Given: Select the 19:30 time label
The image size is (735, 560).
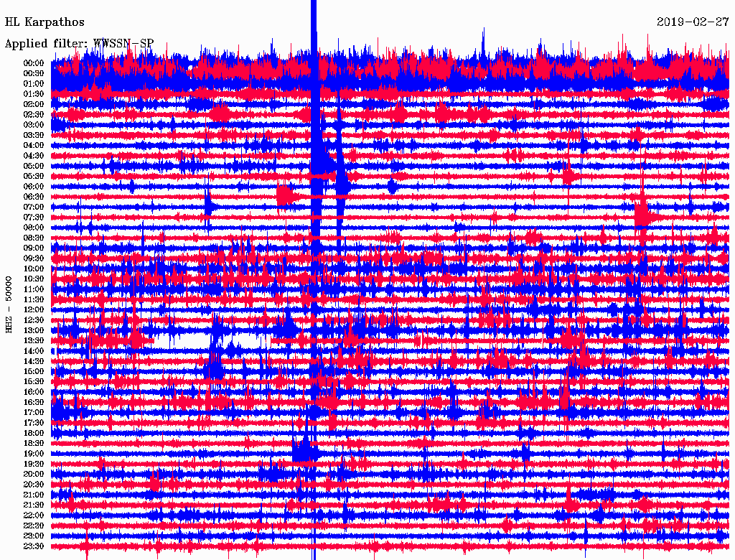Looking at the screenshot, I should pos(34,464).
